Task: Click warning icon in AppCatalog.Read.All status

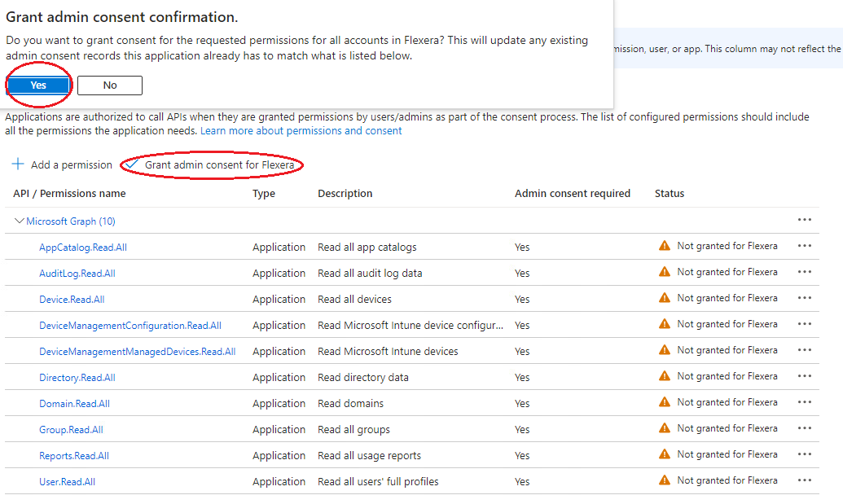Action: (x=665, y=246)
